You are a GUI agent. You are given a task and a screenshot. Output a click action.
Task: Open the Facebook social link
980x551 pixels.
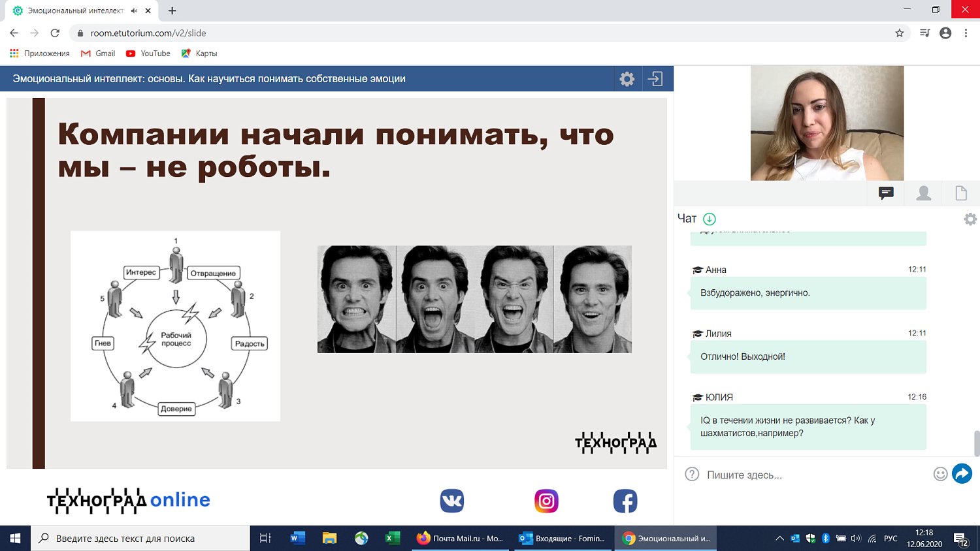click(625, 501)
